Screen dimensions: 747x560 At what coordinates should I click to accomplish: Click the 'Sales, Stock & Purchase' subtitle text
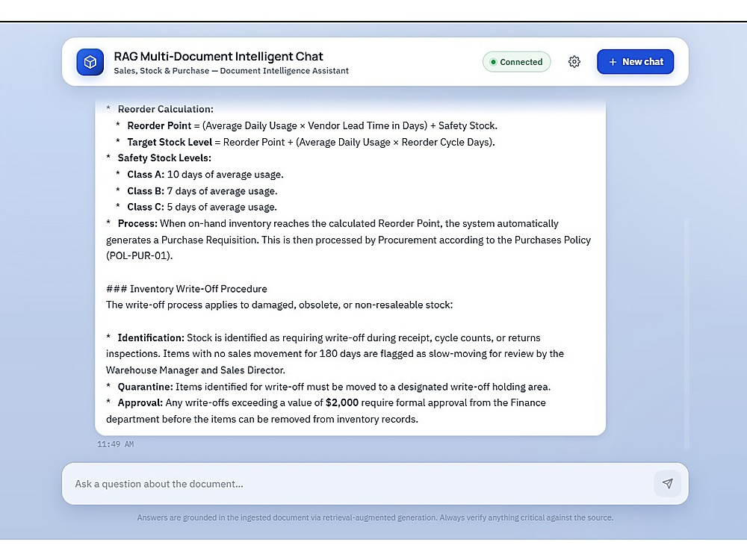pos(231,71)
